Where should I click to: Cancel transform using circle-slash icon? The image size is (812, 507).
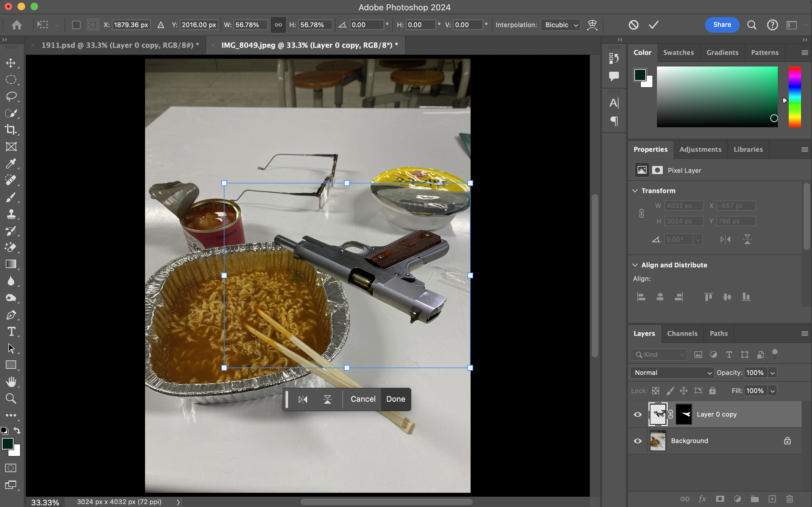coord(633,25)
